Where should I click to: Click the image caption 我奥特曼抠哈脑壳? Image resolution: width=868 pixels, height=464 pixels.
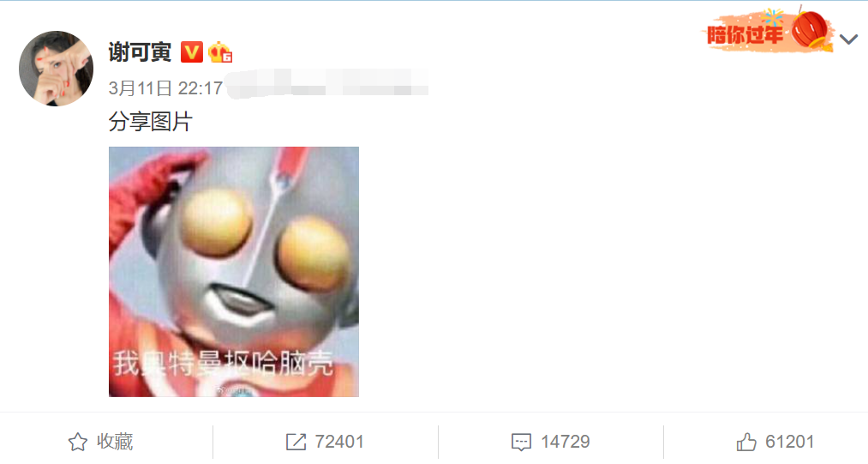[x=223, y=364]
